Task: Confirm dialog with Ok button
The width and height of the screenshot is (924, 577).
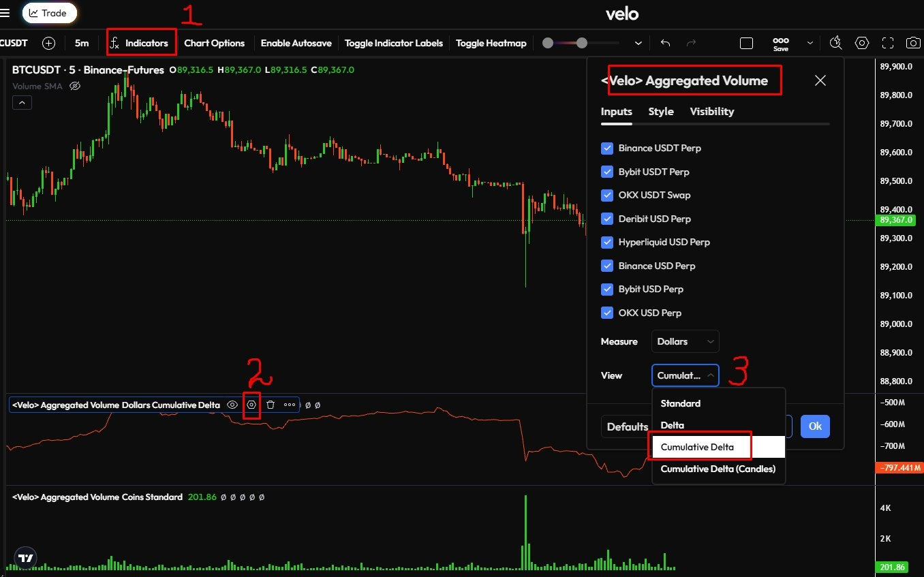Action: (x=815, y=426)
